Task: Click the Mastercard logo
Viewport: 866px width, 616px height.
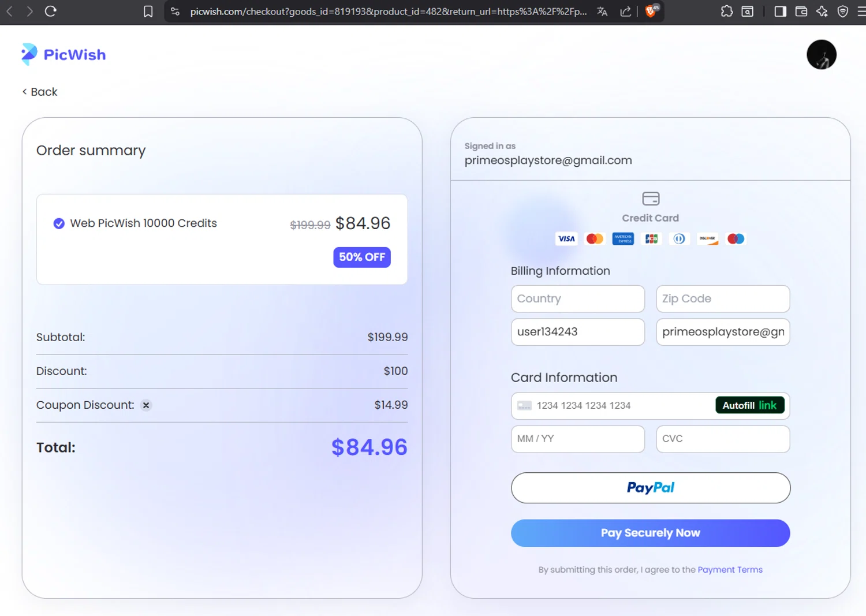Action: click(x=595, y=238)
